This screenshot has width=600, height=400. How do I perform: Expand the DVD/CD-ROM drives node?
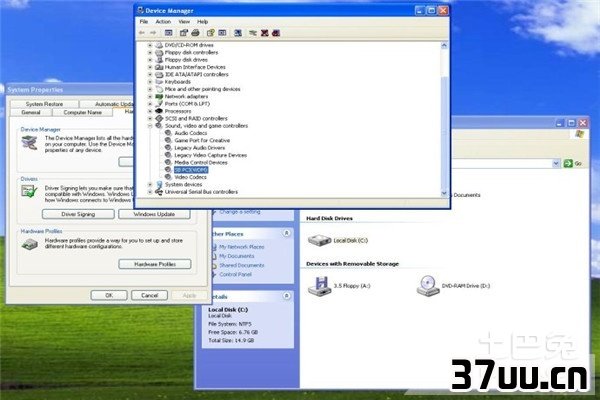tap(150, 45)
